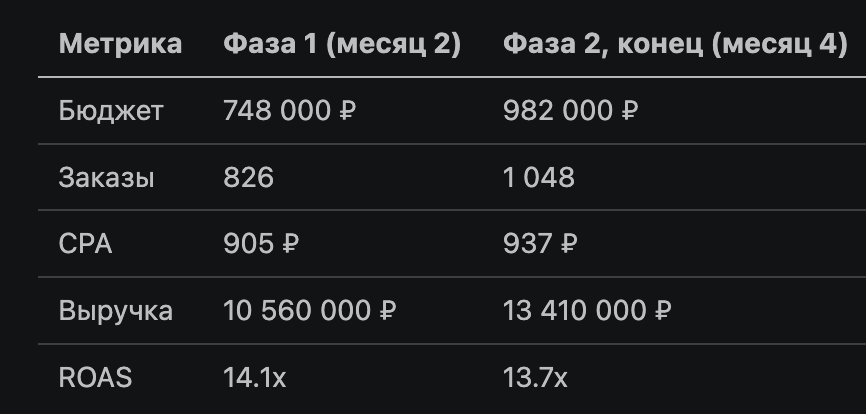Select the Бюджет row label

point(111,111)
